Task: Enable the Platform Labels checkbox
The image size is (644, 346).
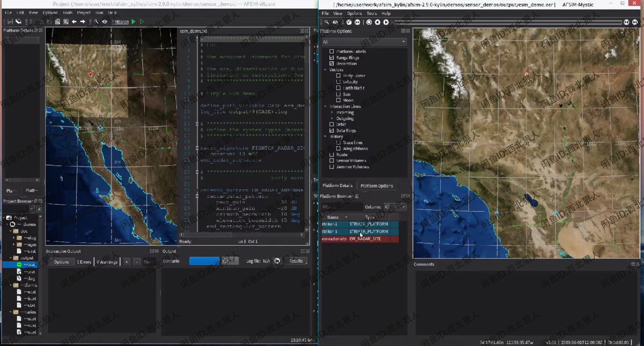Action: pos(332,52)
